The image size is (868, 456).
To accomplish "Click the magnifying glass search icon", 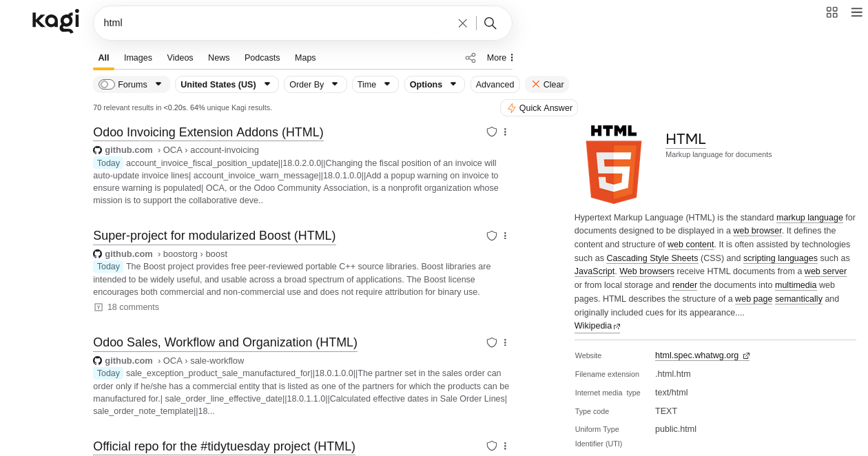I will click(x=490, y=23).
